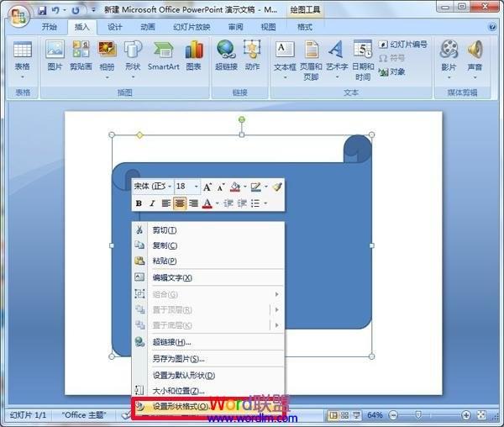Screen dimensions: 504x427
Task: Expand Bring to Front (置于顶层) submenu arrow
Action: click(x=276, y=309)
